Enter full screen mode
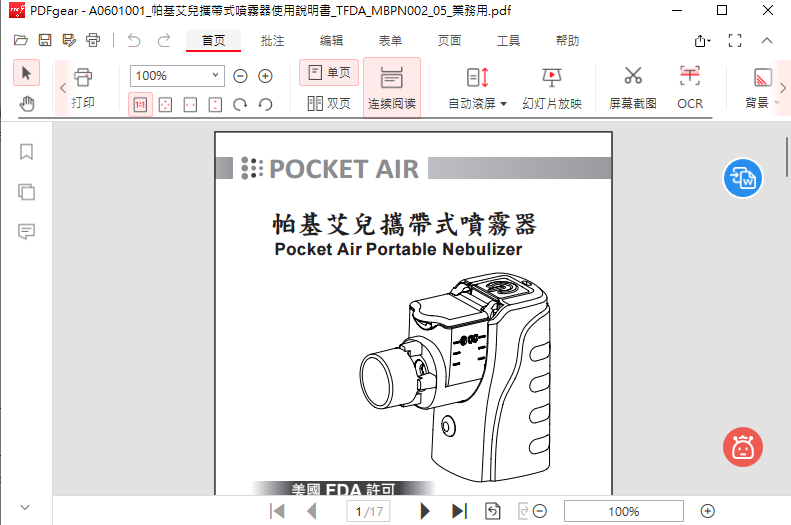Image resolution: width=791 pixels, height=525 pixels. coord(735,41)
